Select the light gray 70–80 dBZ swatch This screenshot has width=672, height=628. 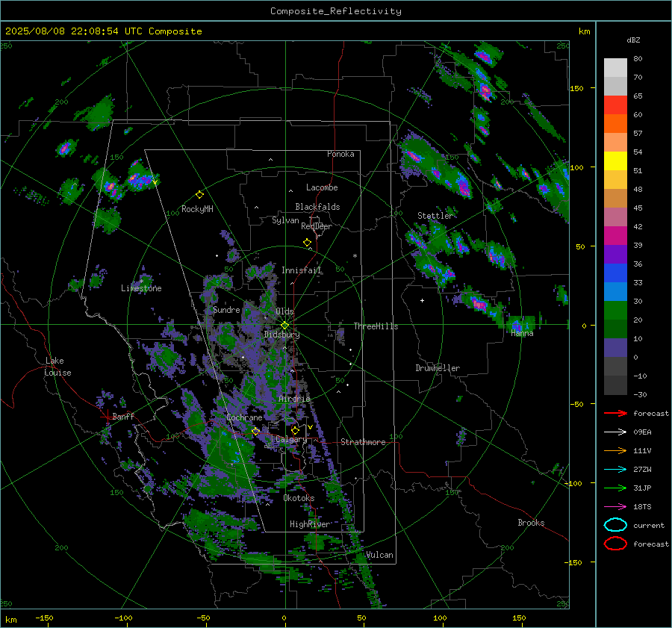[615, 68]
